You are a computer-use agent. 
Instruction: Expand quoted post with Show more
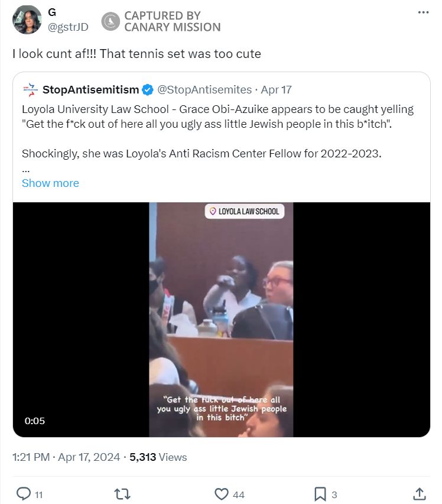point(50,183)
